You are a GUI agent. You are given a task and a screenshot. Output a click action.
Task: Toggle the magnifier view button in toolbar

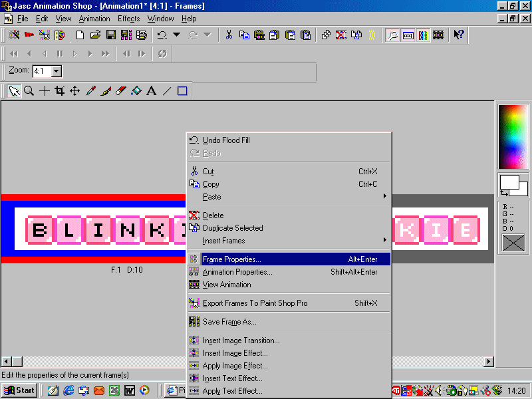click(x=392, y=35)
